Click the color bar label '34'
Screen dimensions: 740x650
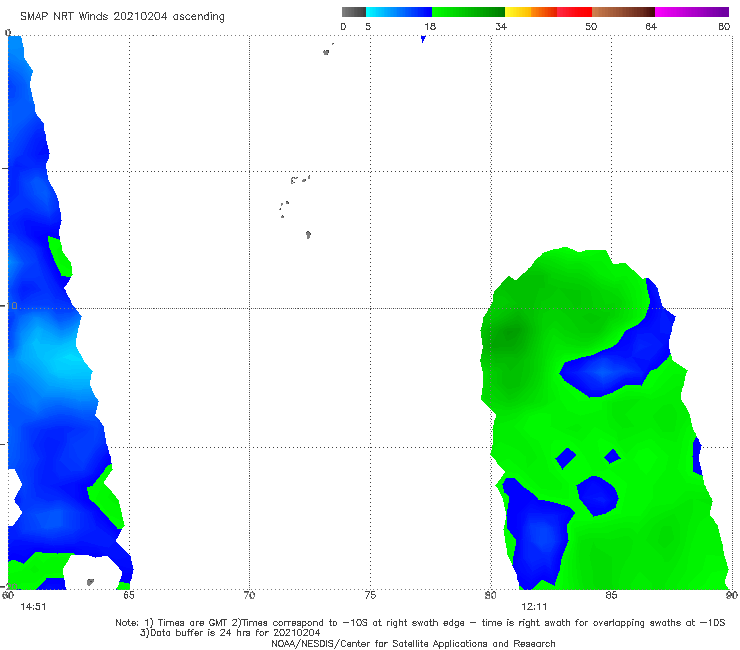(x=501, y=26)
